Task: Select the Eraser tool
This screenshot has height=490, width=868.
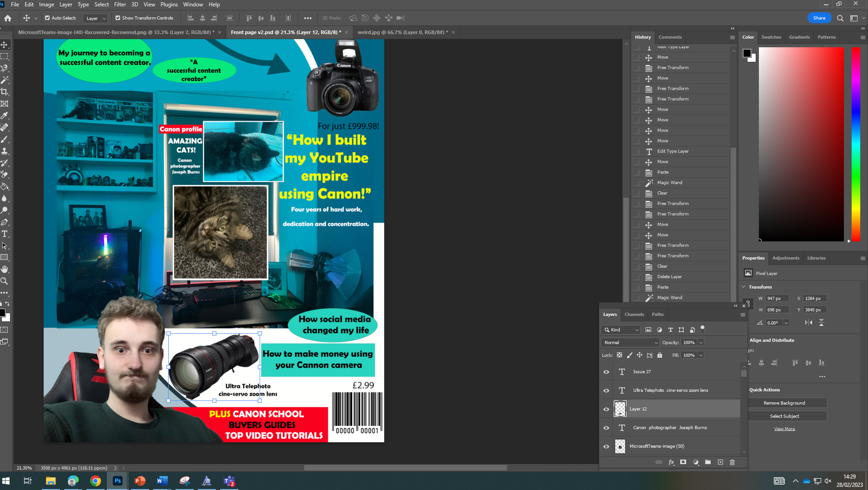Action: coord(5,175)
